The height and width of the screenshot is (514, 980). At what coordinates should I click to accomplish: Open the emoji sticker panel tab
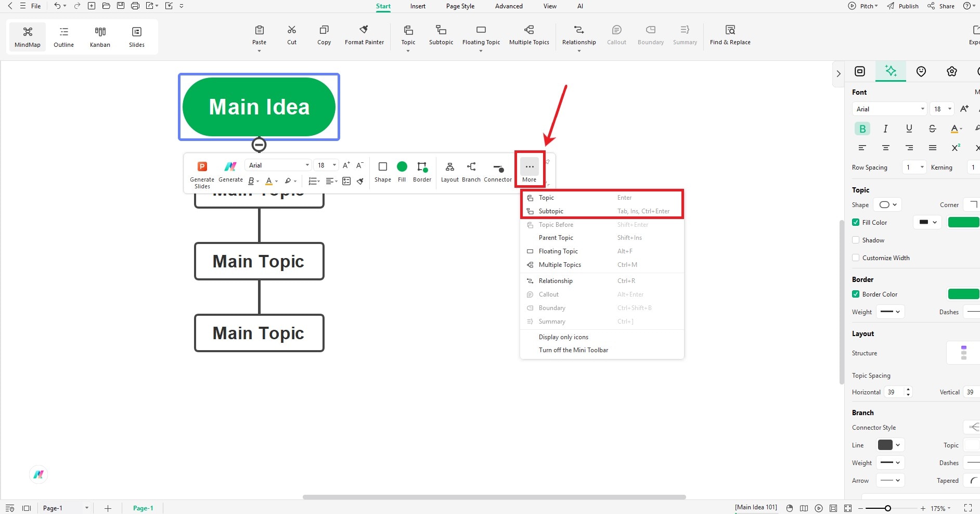921,71
